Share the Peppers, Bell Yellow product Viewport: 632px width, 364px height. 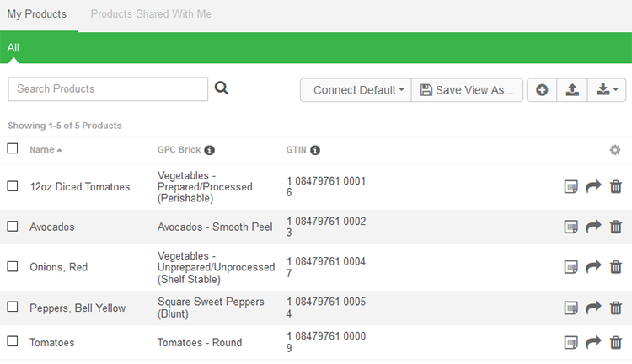pyautogui.click(x=593, y=308)
